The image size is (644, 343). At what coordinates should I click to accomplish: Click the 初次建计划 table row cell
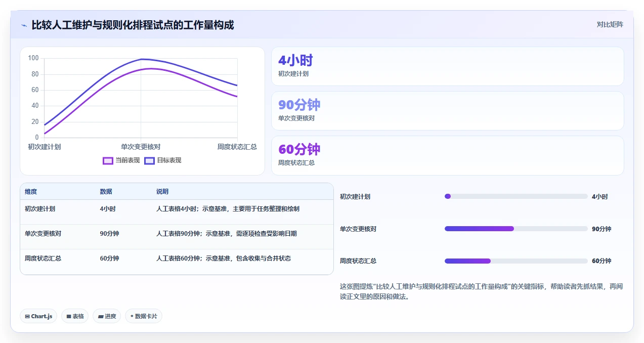tap(40, 208)
